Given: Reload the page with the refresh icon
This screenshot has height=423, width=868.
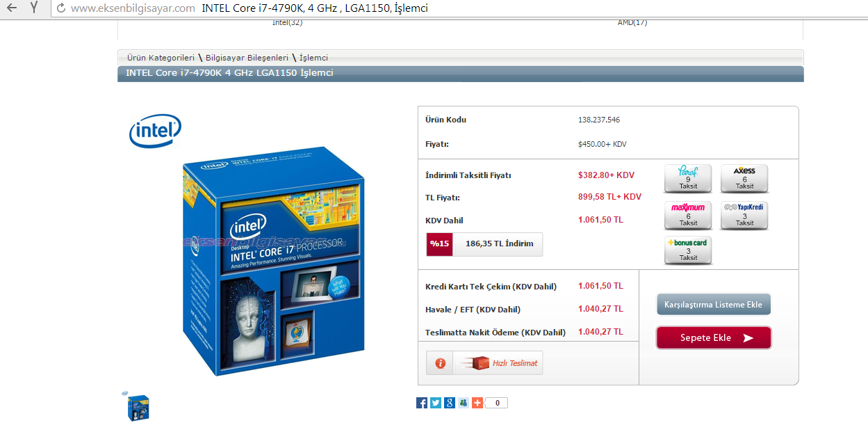Looking at the screenshot, I should point(61,8).
